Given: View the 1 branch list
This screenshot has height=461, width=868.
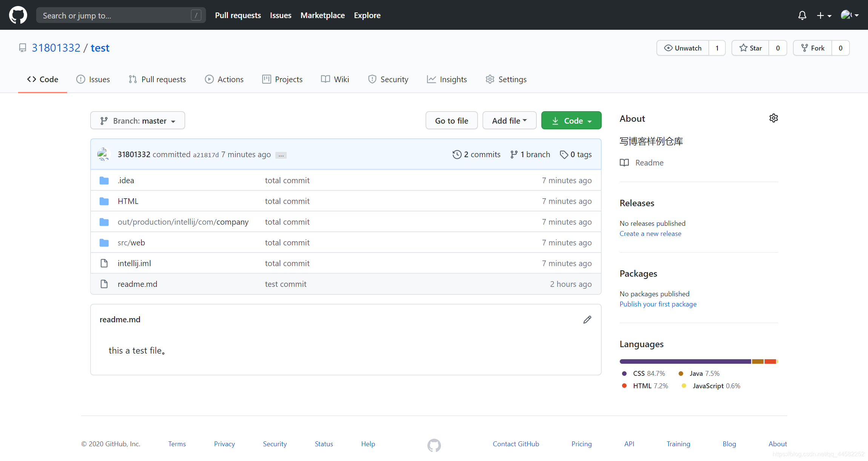Looking at the screenshot, I should tap(530, 155).
